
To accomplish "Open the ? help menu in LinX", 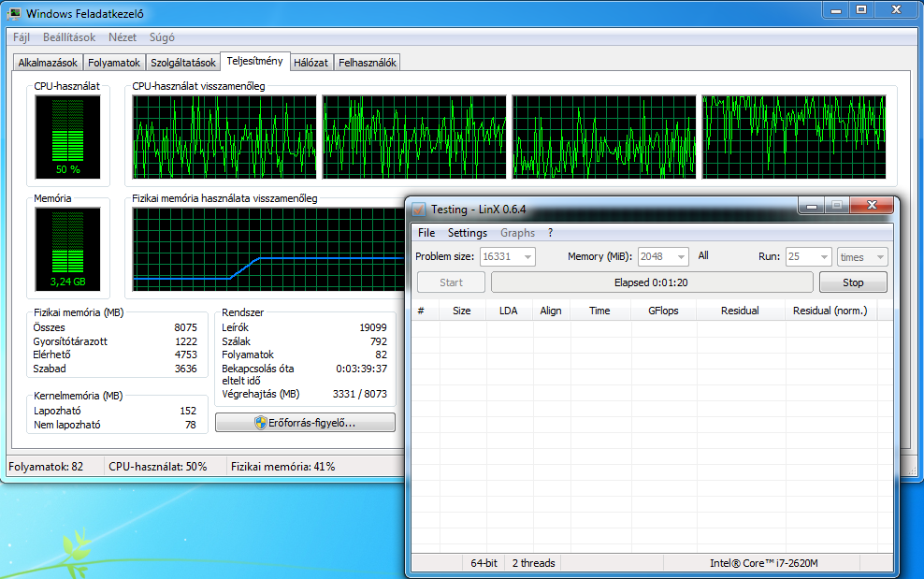I will click(x=551, y=233).
